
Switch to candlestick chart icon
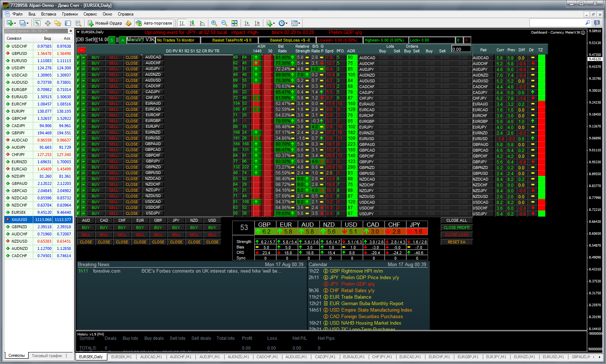click(192, 23)
